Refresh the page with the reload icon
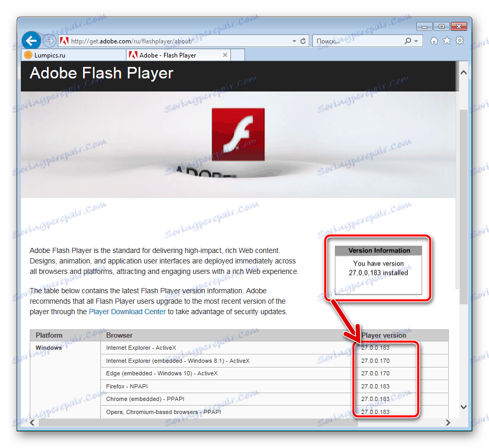This screenshot has height=448, width=489. point(303,40)
